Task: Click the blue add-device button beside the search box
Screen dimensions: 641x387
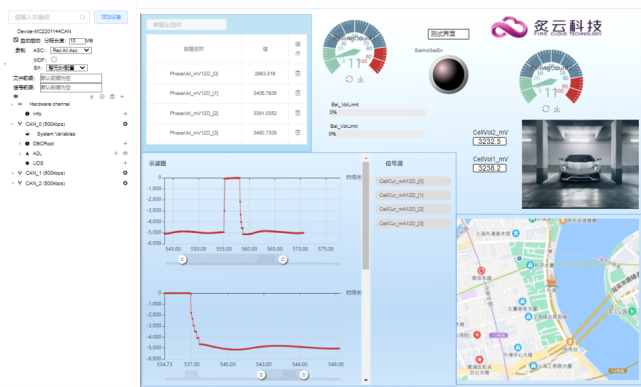Action: pos(111,17)
